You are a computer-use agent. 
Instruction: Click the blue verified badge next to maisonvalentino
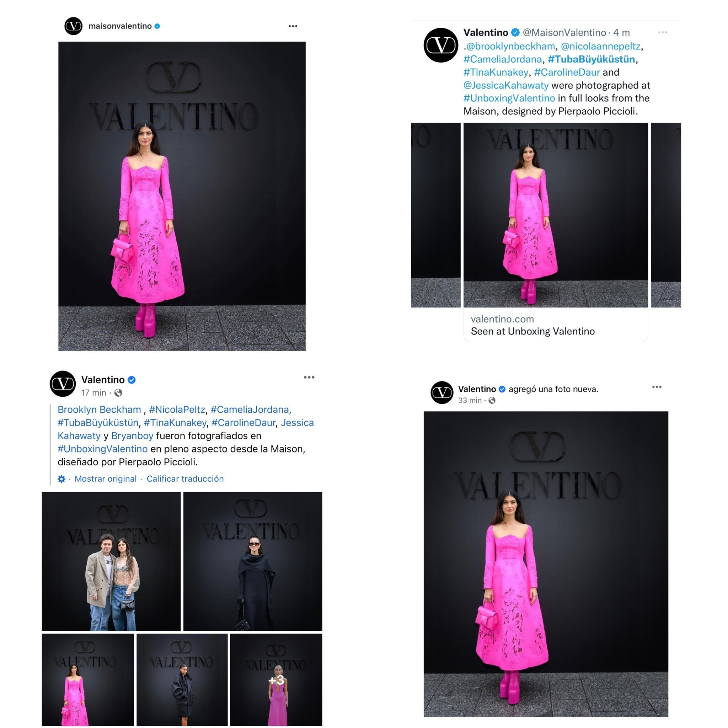coord(157,26)
